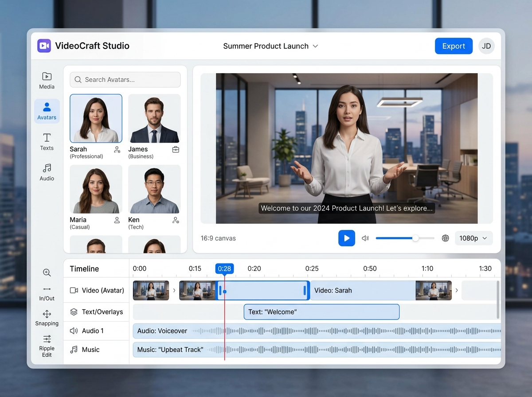Click the chevron after the first video clip
Screen dimensions: 532x397
pyautogui.click(x=174, y=291)
